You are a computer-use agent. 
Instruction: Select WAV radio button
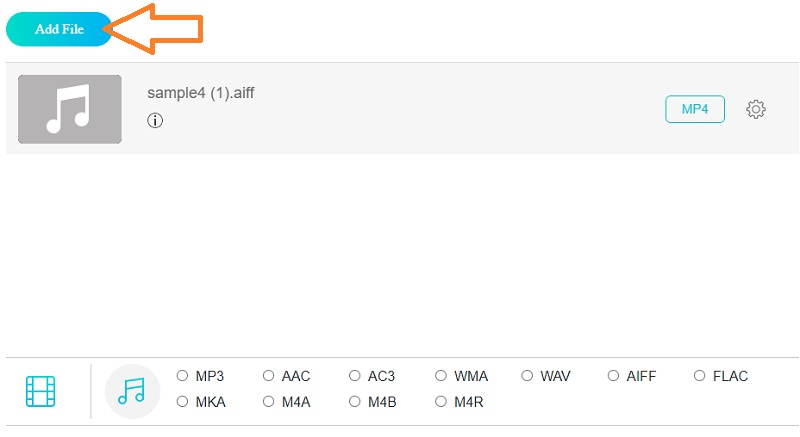coord(527,377)
